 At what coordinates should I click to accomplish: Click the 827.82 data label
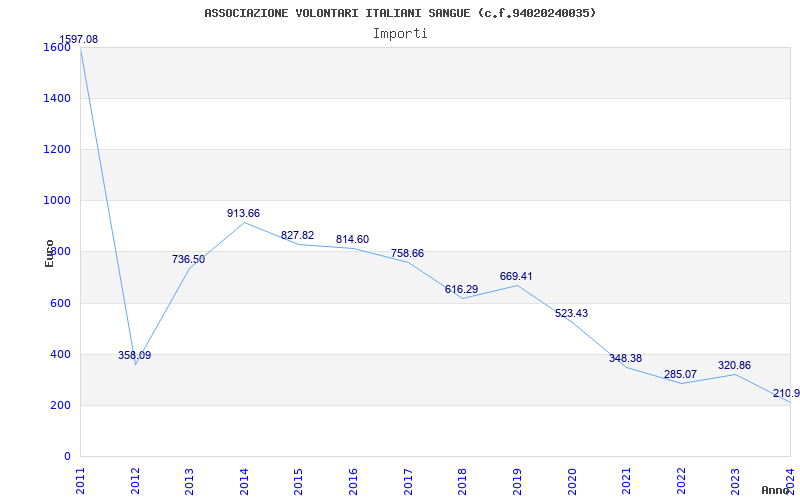point(297,235)
